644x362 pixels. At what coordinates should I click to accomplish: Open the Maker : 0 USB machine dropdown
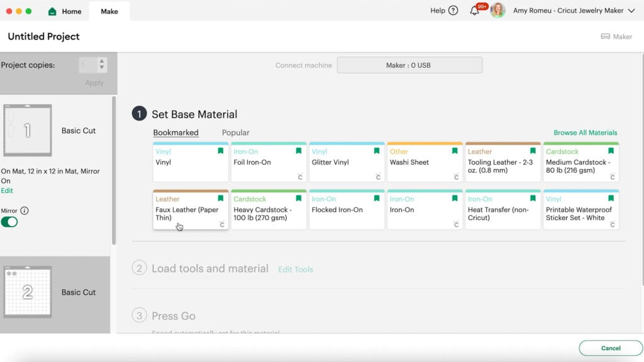click(x=409, y=65)
